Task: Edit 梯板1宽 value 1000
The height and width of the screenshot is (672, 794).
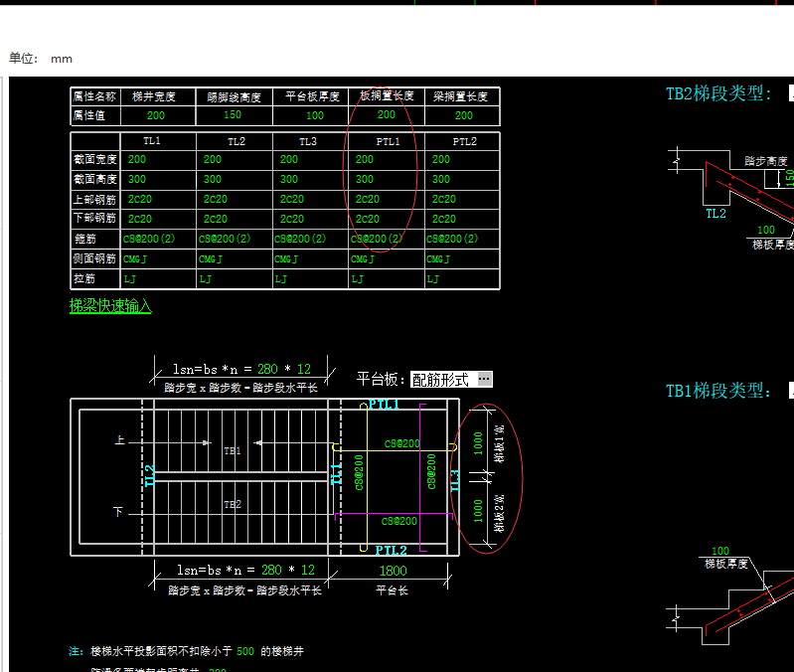Action: pyautogui.click(x=478, y=443)
